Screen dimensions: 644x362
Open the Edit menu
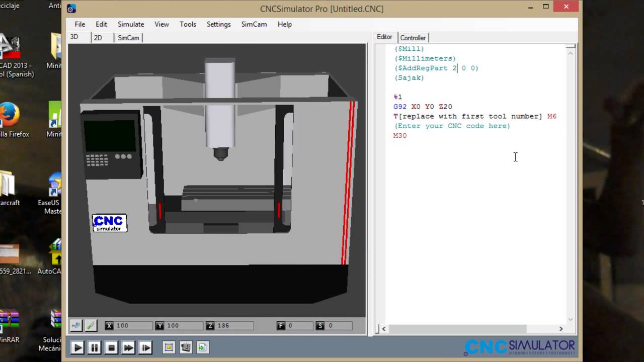point(102,24)
